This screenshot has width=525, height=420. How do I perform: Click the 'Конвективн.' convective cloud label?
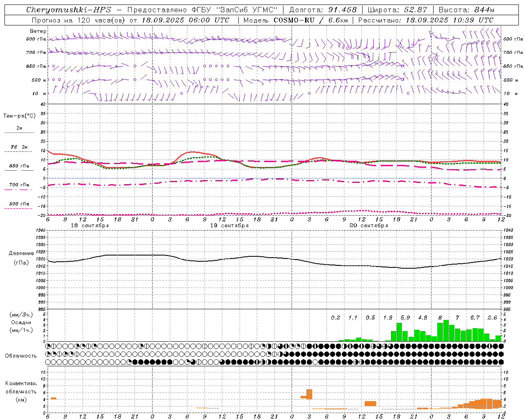point(21,383)
